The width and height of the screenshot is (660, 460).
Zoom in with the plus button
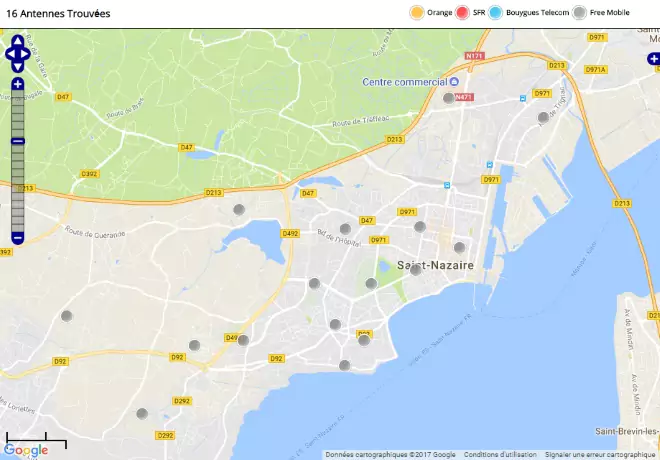click(18, 84)
